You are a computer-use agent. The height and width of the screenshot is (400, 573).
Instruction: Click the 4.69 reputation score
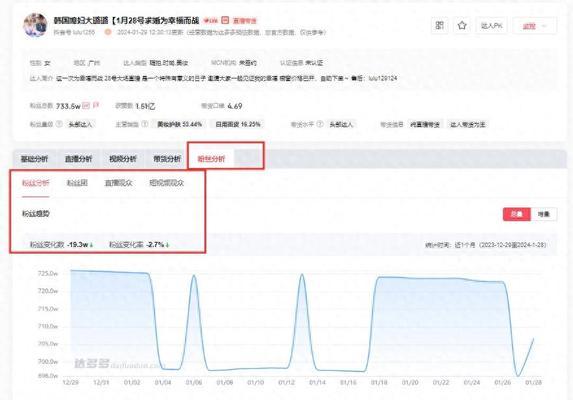(235, 106)
